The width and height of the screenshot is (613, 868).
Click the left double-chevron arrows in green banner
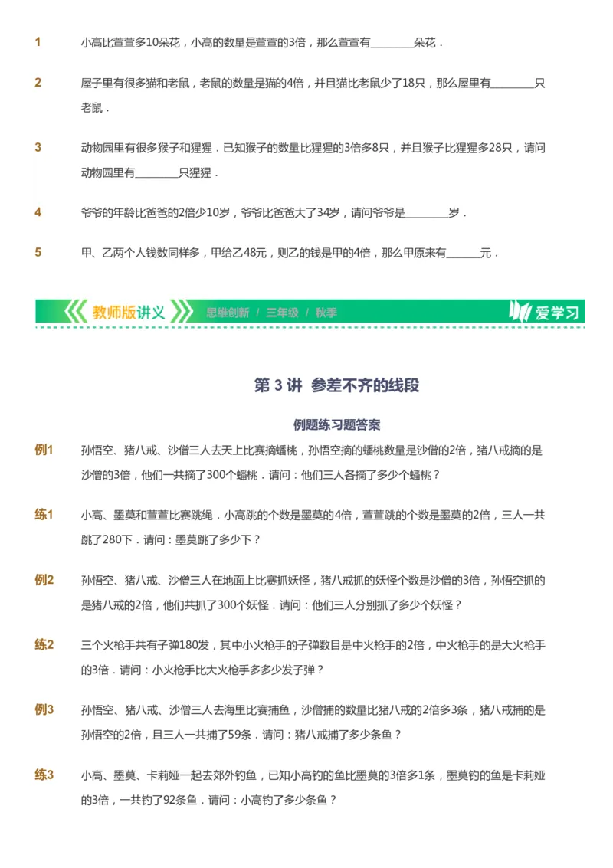77,311
